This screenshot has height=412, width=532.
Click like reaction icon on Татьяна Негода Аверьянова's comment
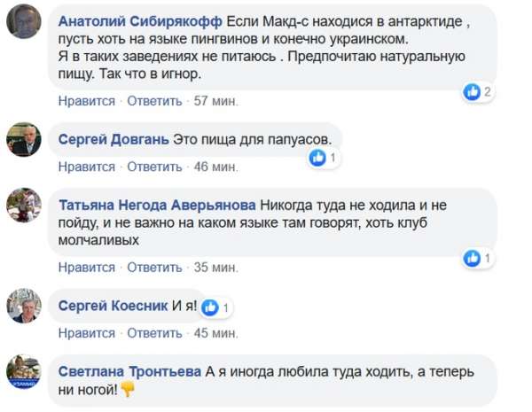[473, 258]
